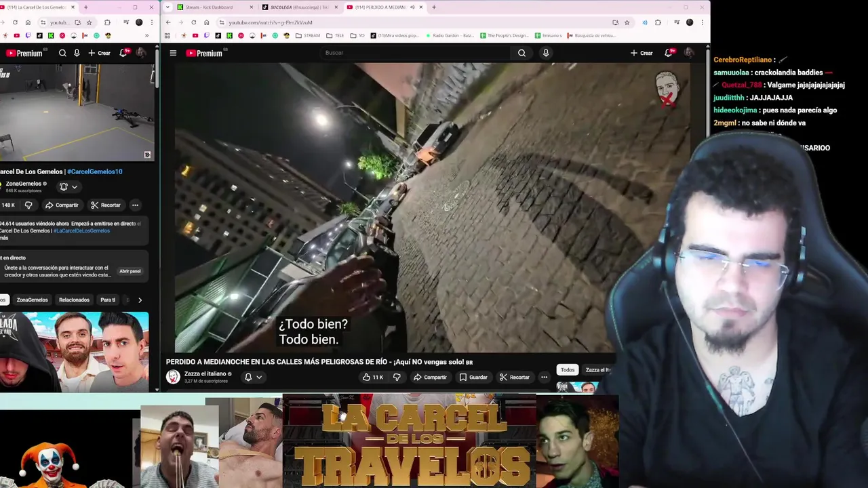The image size is (868, 488).
Task: Open tab search dropdown in right browser
Action: (167, 7)
